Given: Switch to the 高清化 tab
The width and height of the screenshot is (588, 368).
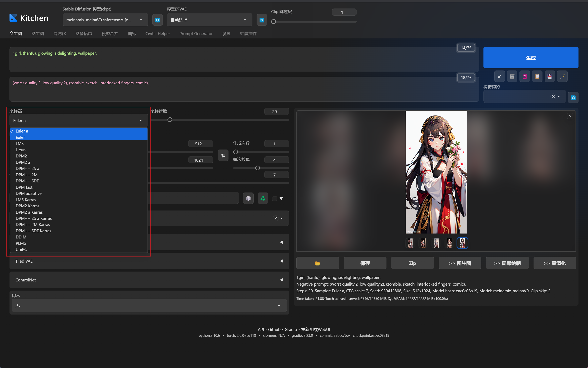Looking at the screenshot, I should [60, 34].
